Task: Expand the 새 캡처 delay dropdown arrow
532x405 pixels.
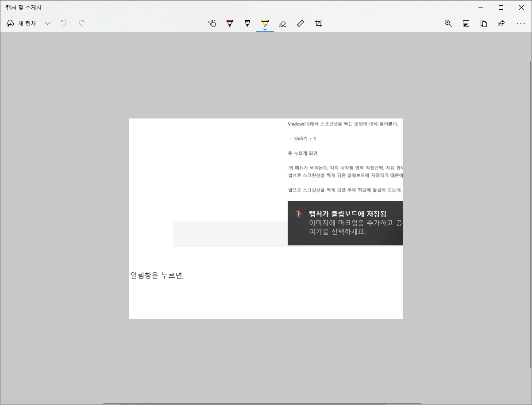Action: point(48,23)
